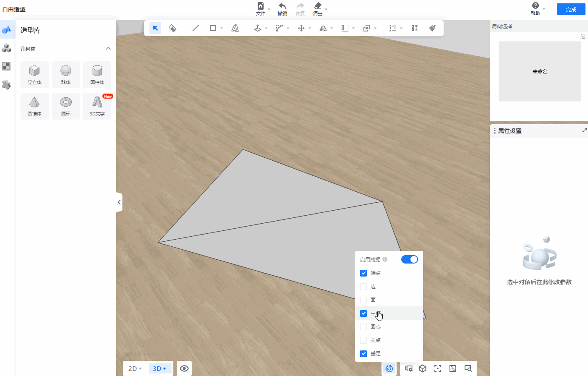Open the 文件 file menu
Screen dimensions: 588x376
point(261,8)
